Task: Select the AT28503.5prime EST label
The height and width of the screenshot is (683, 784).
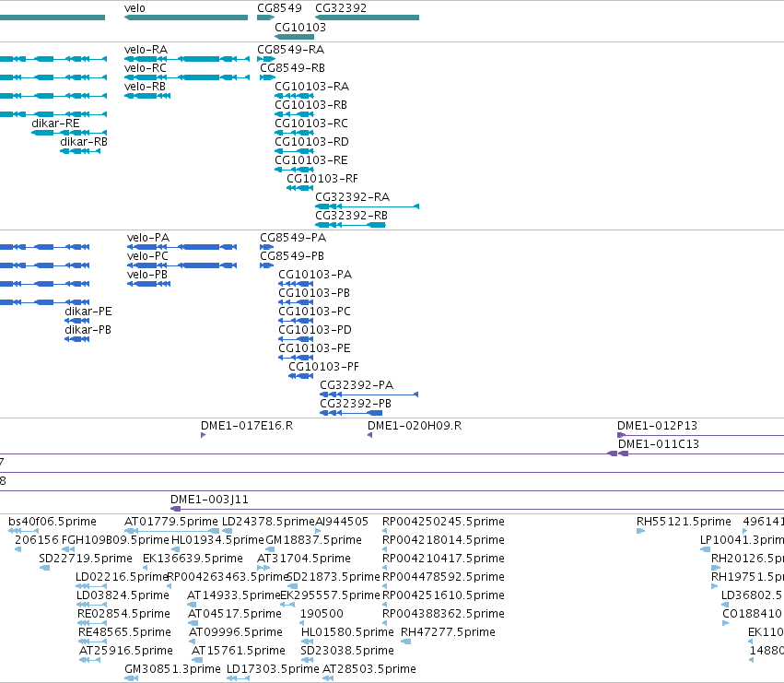Action: [x=369, y=669]
